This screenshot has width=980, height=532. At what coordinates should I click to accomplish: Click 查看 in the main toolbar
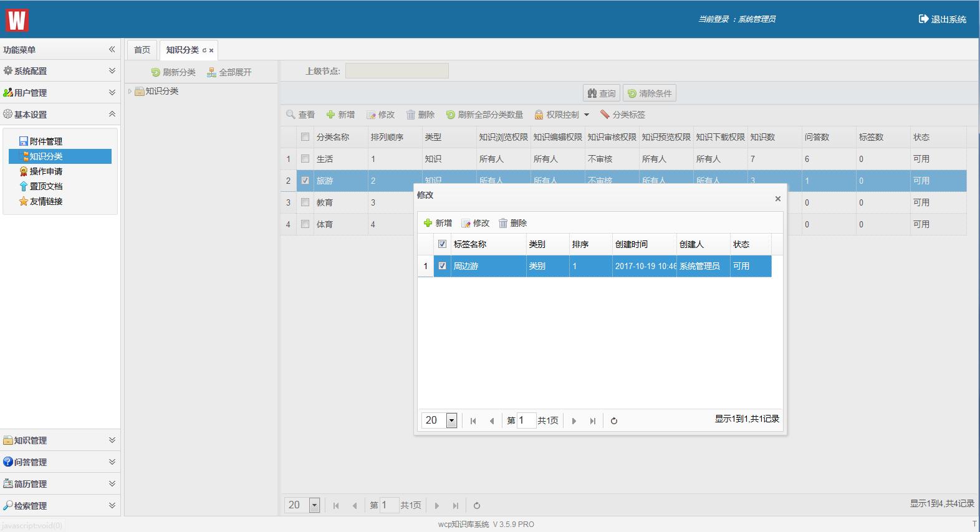pos(300,115)
